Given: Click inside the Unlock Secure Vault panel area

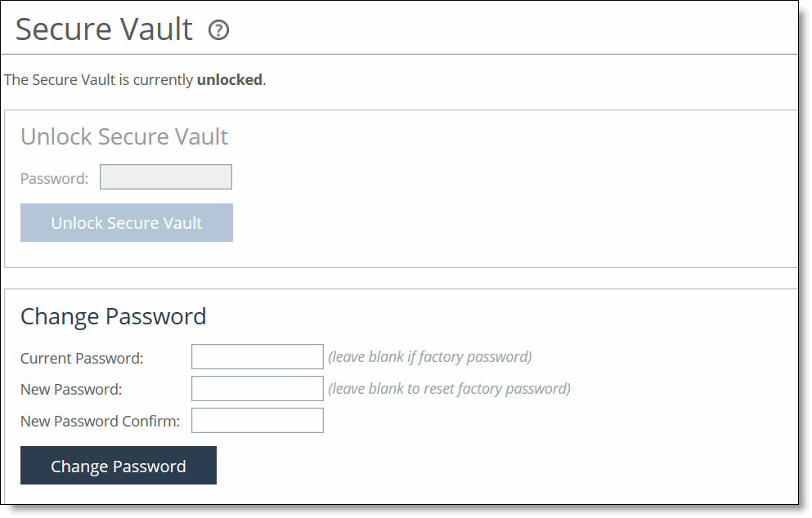Looking at the screenshot, I should 491,188.
